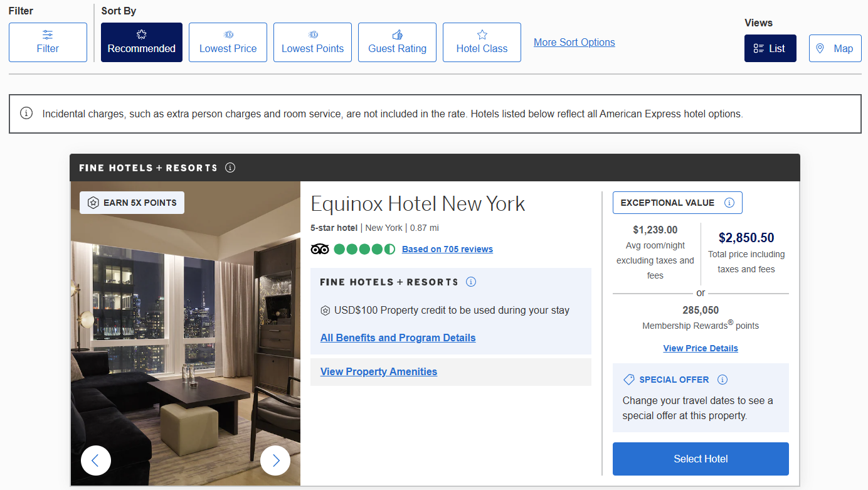The image size is (868, 490).
Task: Open the Based on 705 reviews link
Action: 447,249
